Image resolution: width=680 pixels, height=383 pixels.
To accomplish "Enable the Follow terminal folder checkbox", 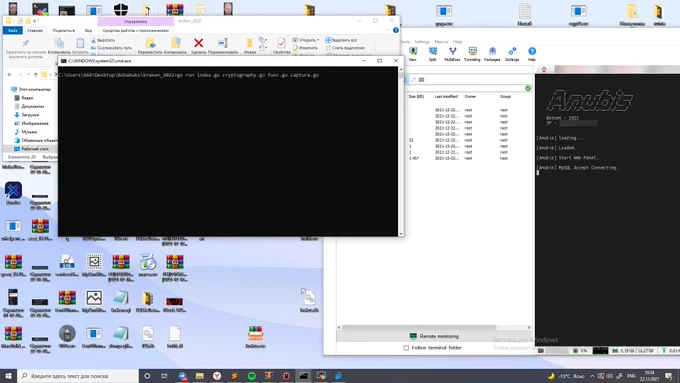I will coord(406,348).
